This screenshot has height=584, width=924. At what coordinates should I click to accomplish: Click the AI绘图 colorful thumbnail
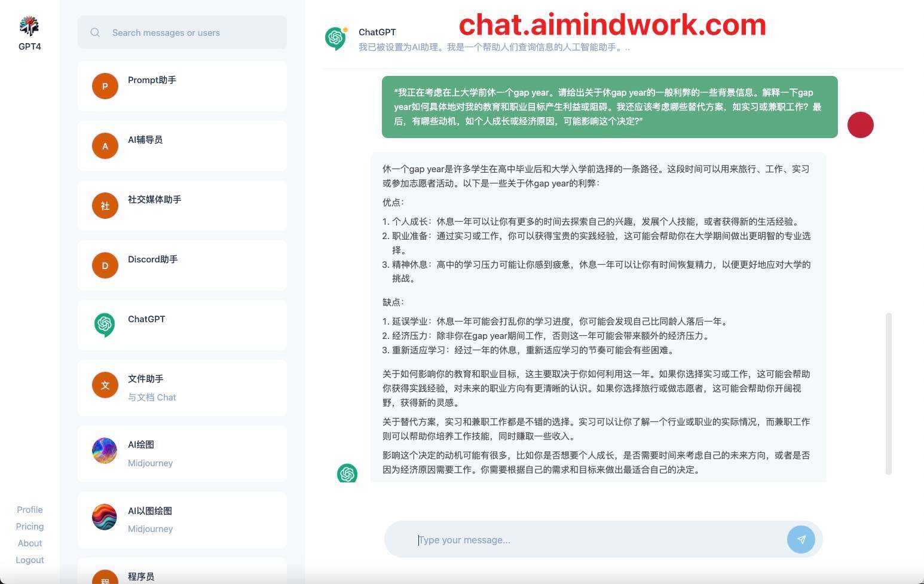(x=105, y=451)
